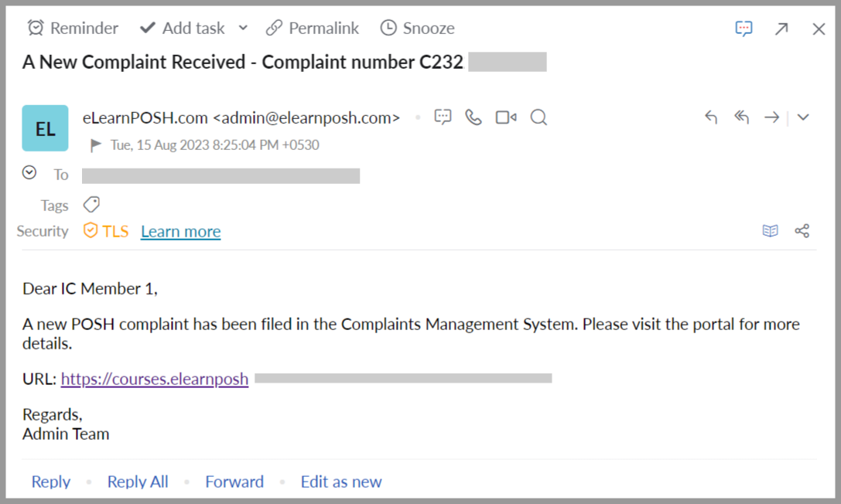Toggle the flag on this email
841x504 pixels.
[x=96, y=145]
